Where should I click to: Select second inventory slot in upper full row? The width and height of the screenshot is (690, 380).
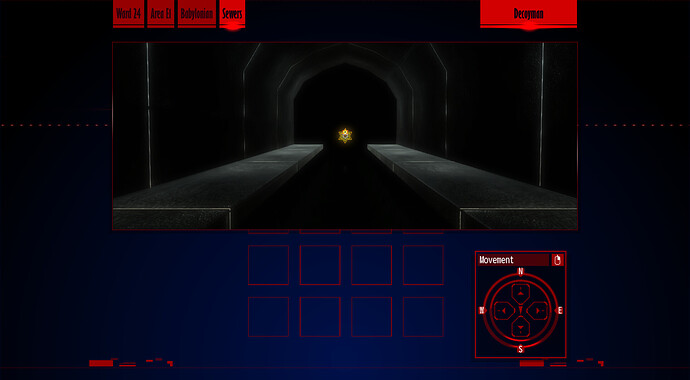pyautogui.click(x=320, y=265)
